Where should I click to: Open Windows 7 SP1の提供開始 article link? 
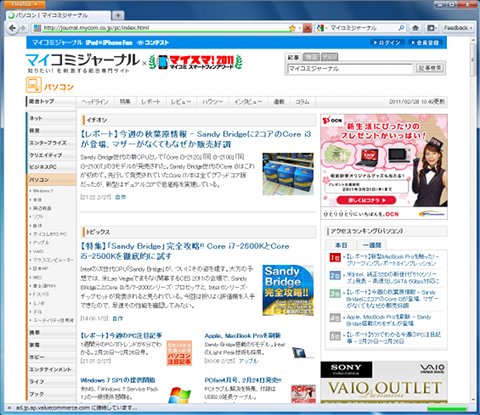118,380
